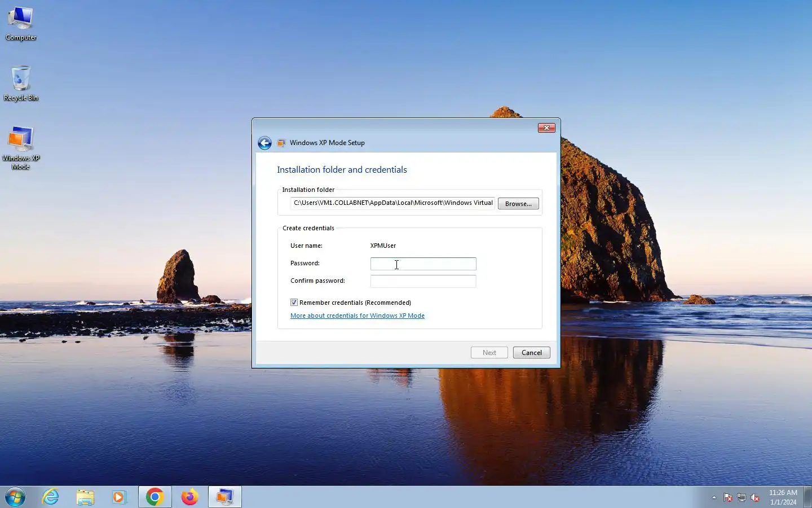The width and height of the screenshot is (812, 508).
Task: Switch to Google Chrome on the taskbar
Action: (x=155, y=497)
